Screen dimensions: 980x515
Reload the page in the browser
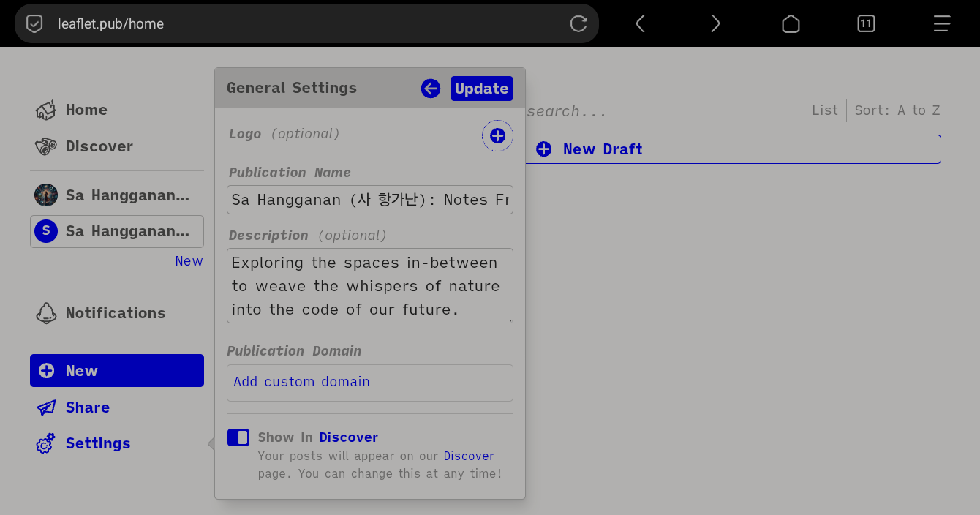[x=578, y=23]
